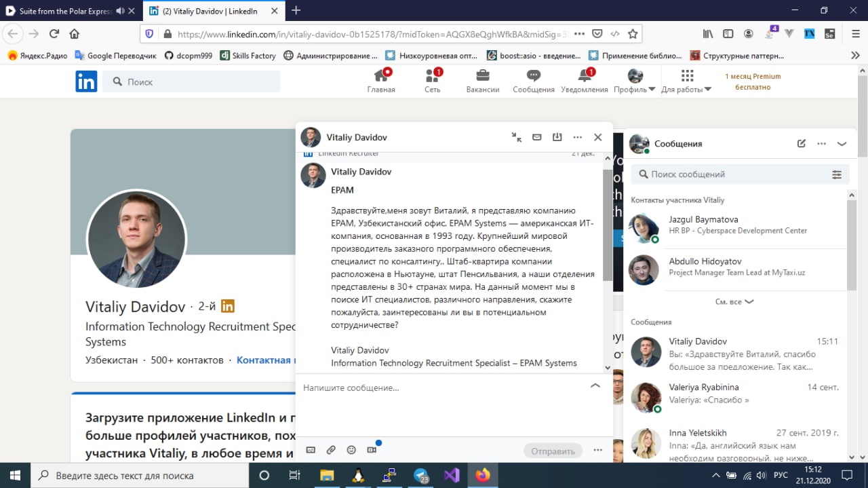
Task: Click the video meeting camera icon
Action: 372,450
